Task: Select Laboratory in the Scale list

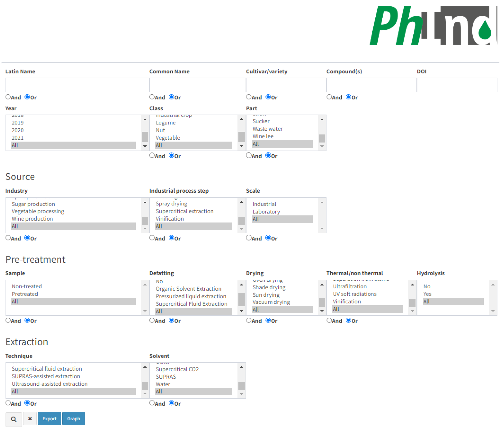Action: (x=266, y=212)
